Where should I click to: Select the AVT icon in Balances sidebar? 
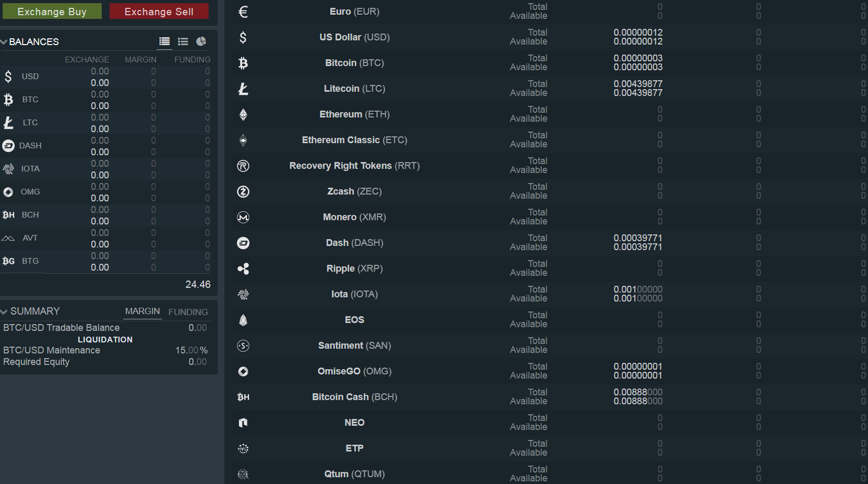coord(8,238)
